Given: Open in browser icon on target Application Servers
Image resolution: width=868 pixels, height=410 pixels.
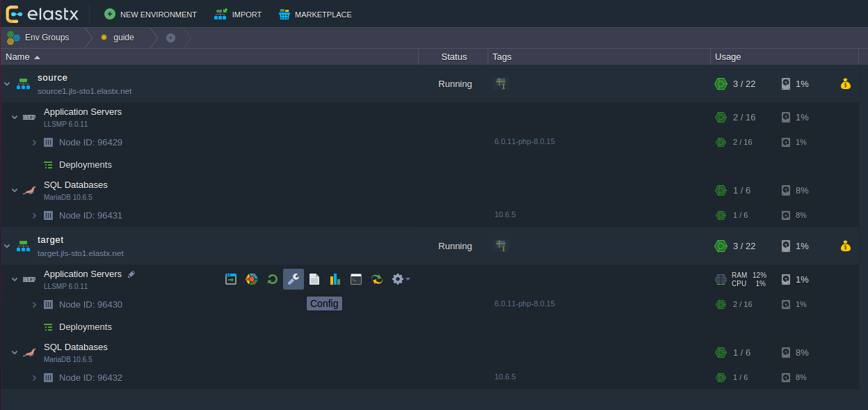Looking at the screenshot, I should pyautogui.click(x=231, y=279).
